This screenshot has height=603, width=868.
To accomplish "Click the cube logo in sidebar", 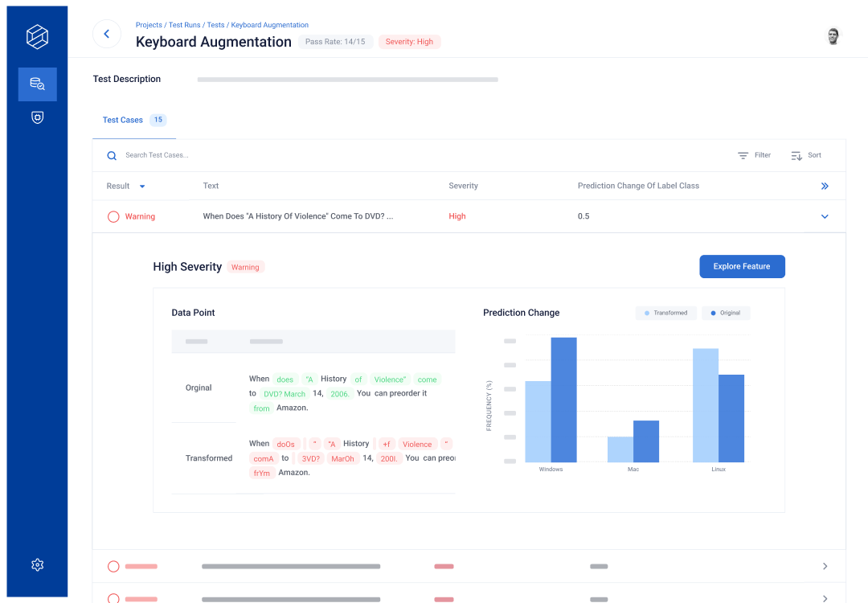I will tap(37, 36).
